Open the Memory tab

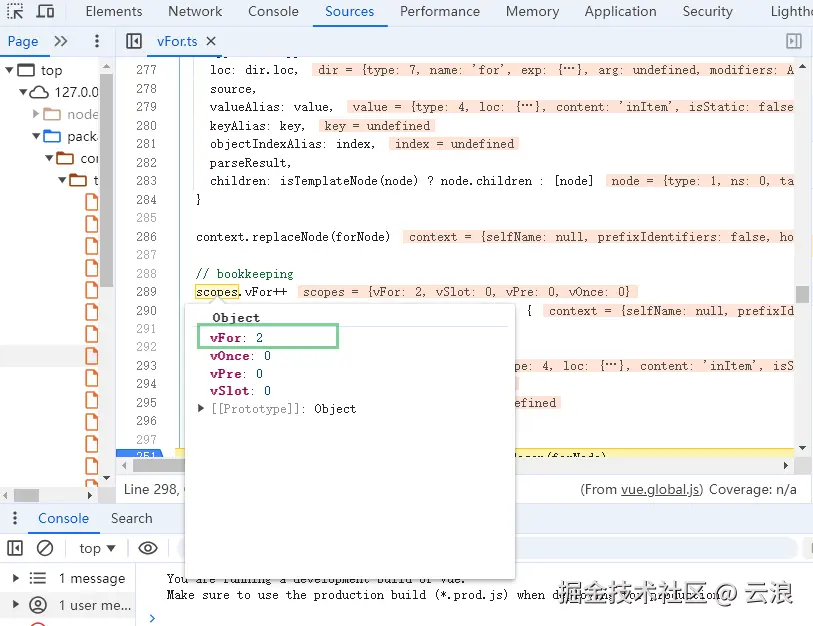(x=532, y=11)
